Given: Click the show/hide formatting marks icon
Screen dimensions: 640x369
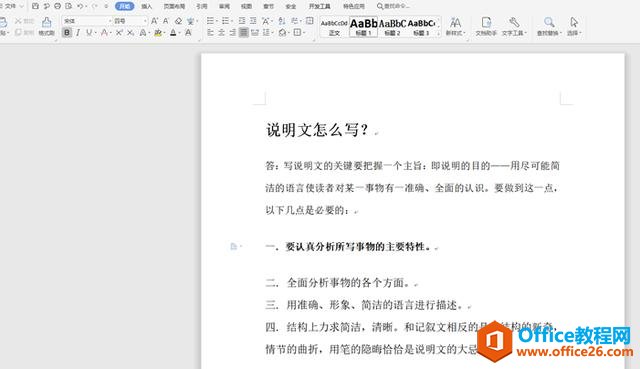Looking at the screenshot, I should click(x=295, y=21).
